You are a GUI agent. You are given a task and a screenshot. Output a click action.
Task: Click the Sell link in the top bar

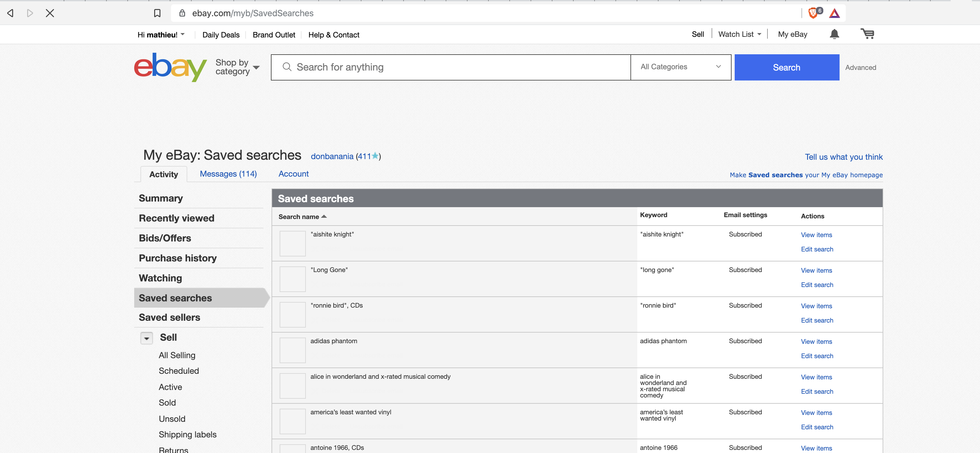[698, 34]
